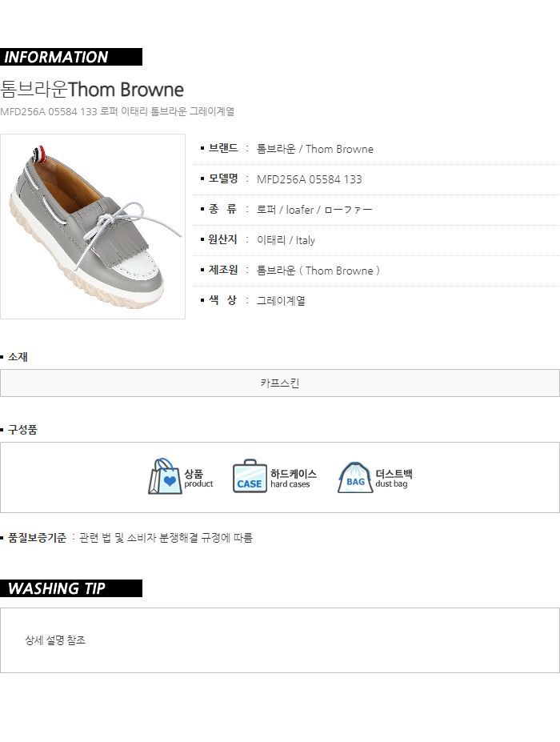The width and height of the screenshot is (560, 742).
Task: Click the 카프스킨 material box
Action: point(280,383)
